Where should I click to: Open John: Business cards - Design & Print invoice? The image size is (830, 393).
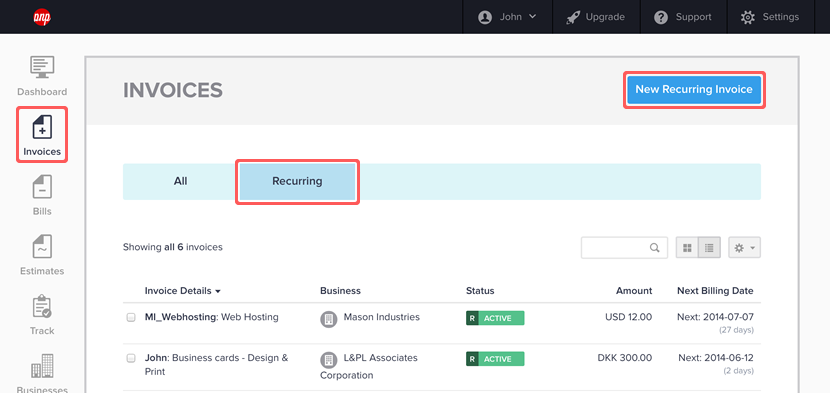[216, 364]
